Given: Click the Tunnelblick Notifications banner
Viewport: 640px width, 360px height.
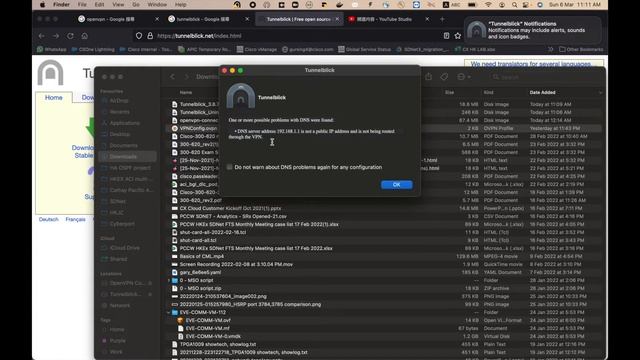Looking at the screenshot, I should (533, 30).
